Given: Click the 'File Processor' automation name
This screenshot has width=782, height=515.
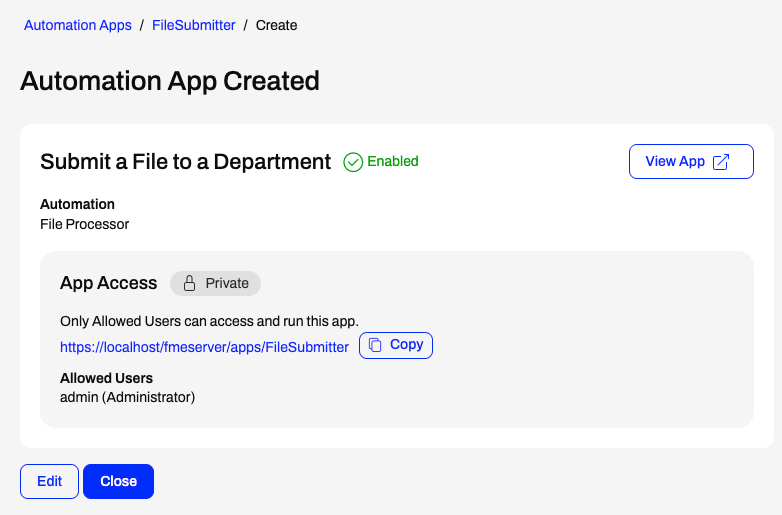Looking at the screenshot, I should (x=84, y=224).
